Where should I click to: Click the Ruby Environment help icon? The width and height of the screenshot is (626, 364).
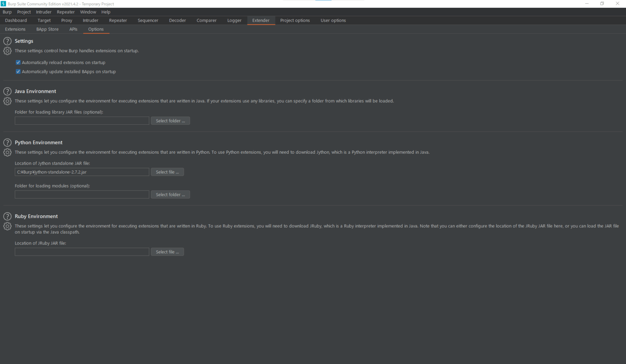tap(7, 216)
